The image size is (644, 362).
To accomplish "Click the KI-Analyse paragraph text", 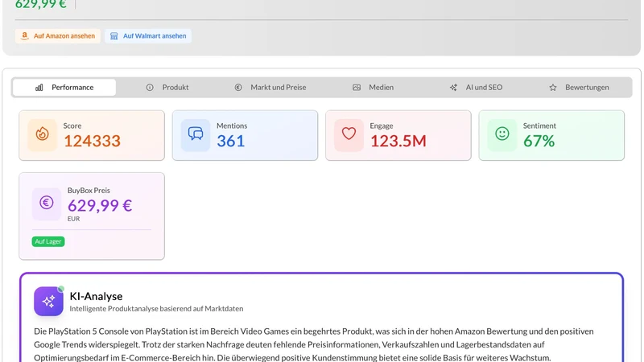I will [x=314, y=344].
